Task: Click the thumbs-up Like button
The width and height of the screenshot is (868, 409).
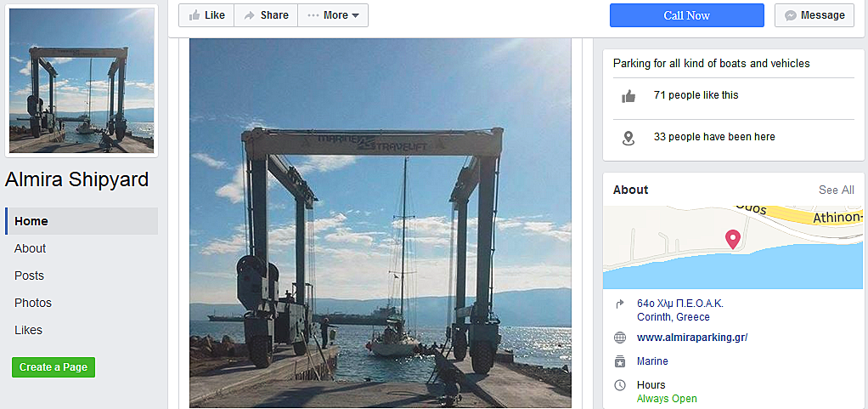Action: coord(206,15)
